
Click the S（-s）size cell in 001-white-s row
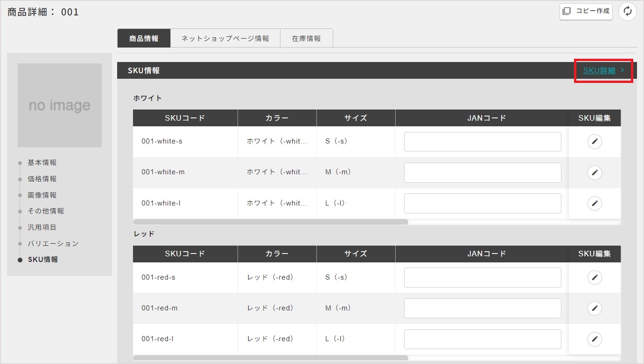point(356,142)
